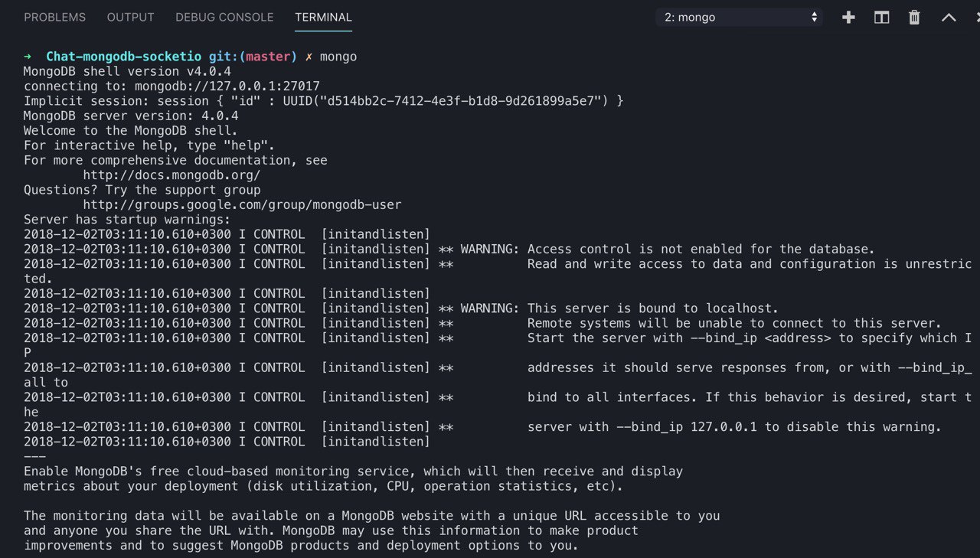Image resolution: width=980 pixels, height=558 pixels.
Task: Switch to the OUTPUT tab
Action: pyautogui.click(x=130, y=17)
